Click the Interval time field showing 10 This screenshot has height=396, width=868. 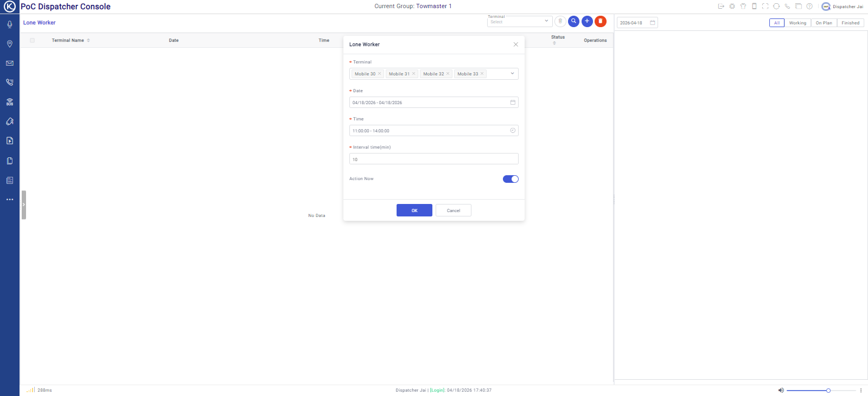coord(434,159)
